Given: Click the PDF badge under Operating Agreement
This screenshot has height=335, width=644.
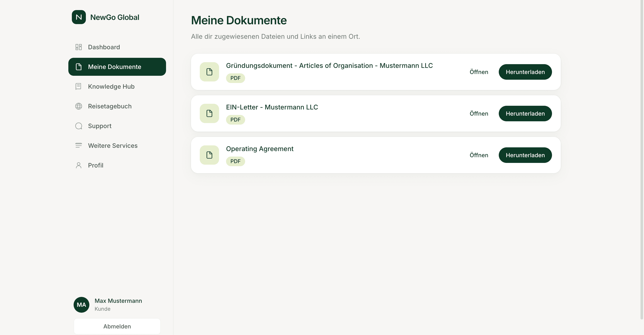Looking at the screenshot, I should [235, 161].
